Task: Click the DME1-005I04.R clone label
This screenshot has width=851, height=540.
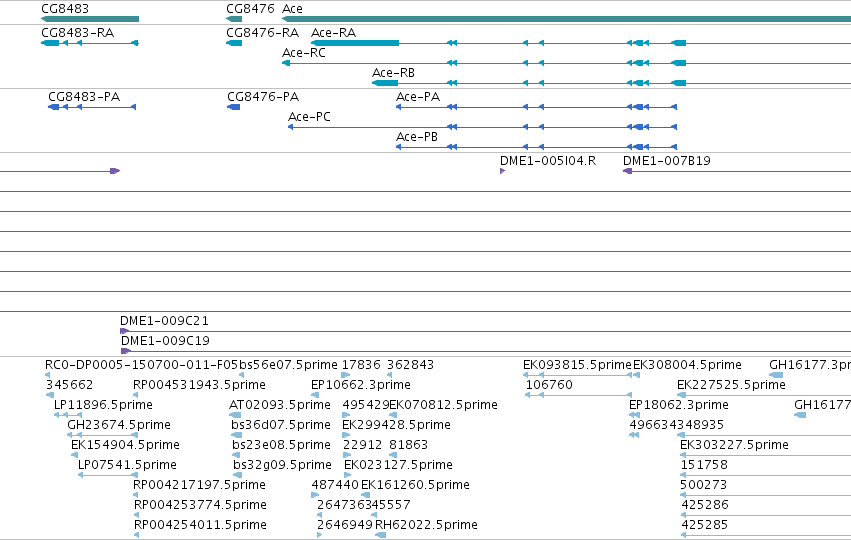Action: tap(548, 161)
